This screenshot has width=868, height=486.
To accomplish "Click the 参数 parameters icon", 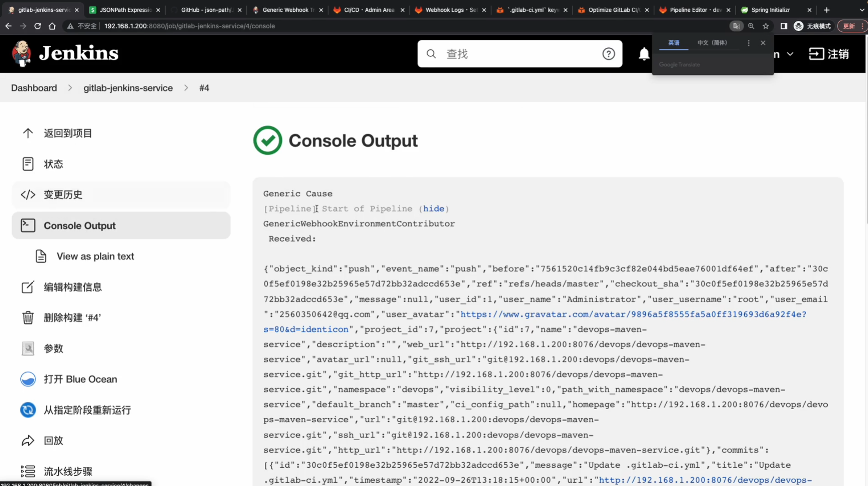I will point(28,348).
